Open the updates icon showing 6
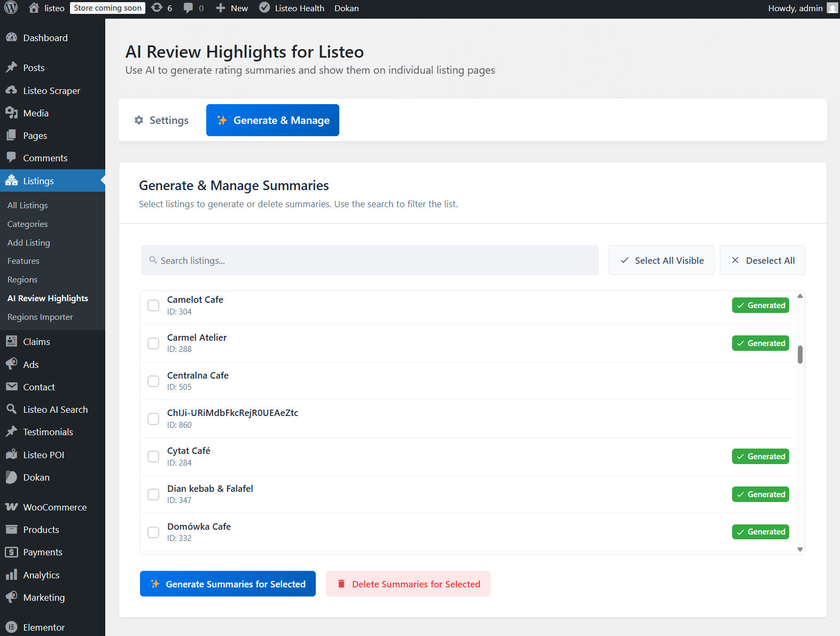840x636 pixels. click(x=157, y=8)
